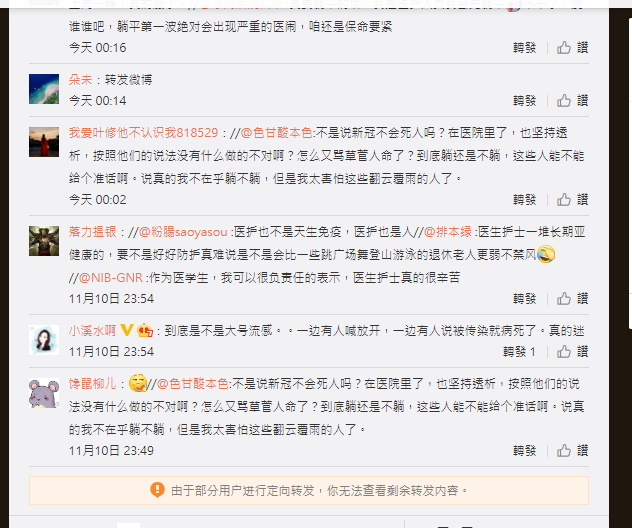Like the 朵未 repost with thumbs-up icon
The height and width of the screenshot is (528, 632).
pos(564,100)
